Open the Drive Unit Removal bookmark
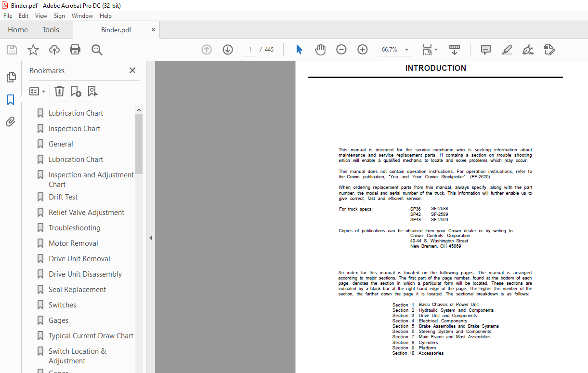 point(79,259)
